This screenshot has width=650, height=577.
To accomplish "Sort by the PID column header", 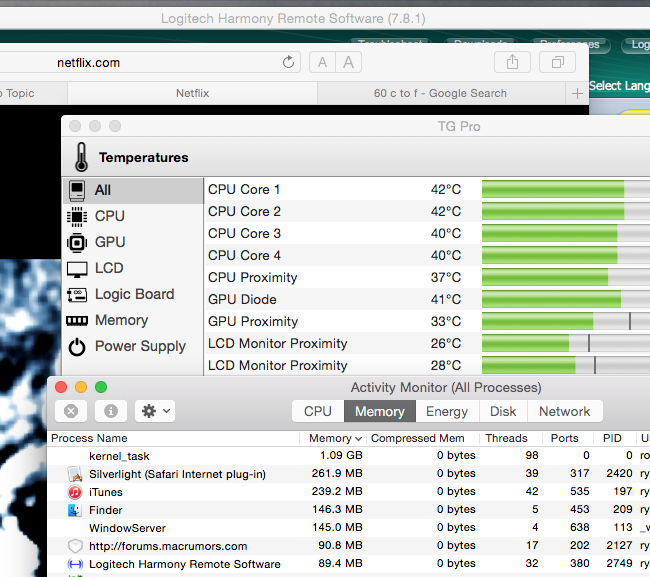I will coord(614,438).
